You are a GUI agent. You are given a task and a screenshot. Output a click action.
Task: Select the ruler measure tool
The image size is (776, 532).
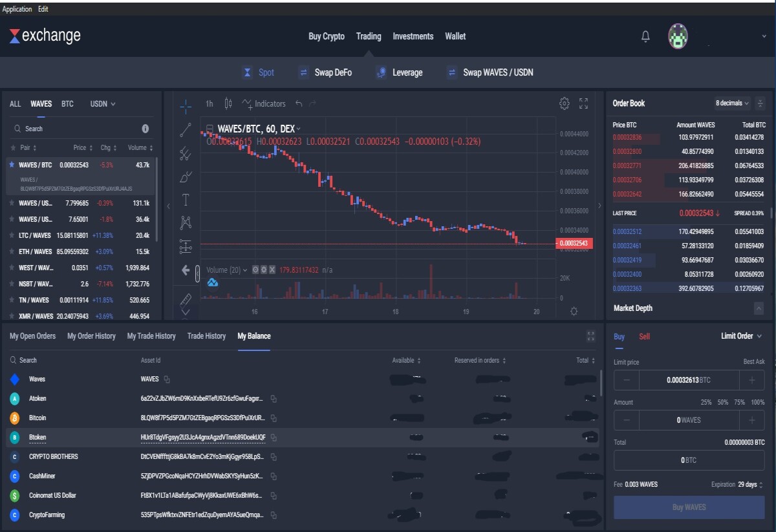tap(186, 299)
